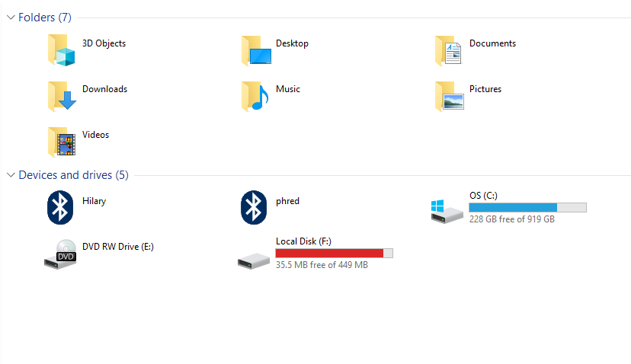Click the 35.5 MB free of 449 MB text
The height and width of the screenshot is (364, 631).
pyautogui.click(x=322, y=265)
